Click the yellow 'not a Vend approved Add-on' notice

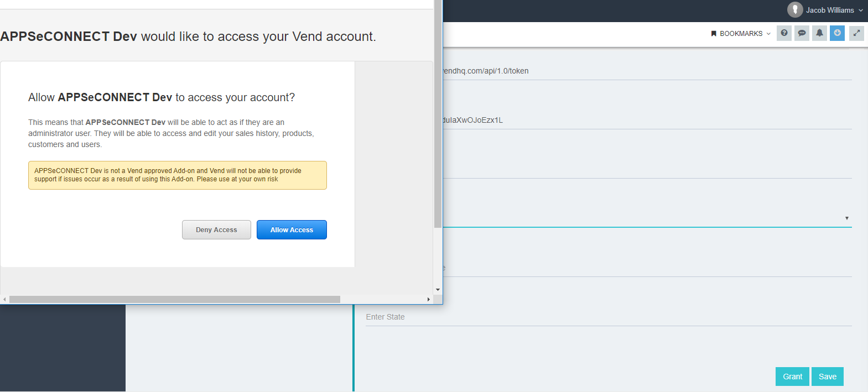click(x=178, y=175)
